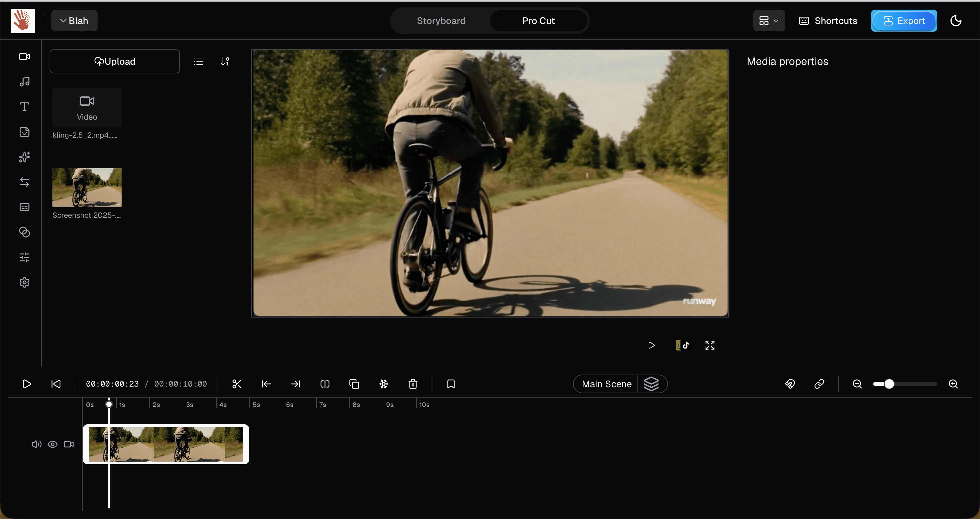Switch to the Storyboard tab
The height and width of the screenshot is (519, 980).
tap(441, 21)
